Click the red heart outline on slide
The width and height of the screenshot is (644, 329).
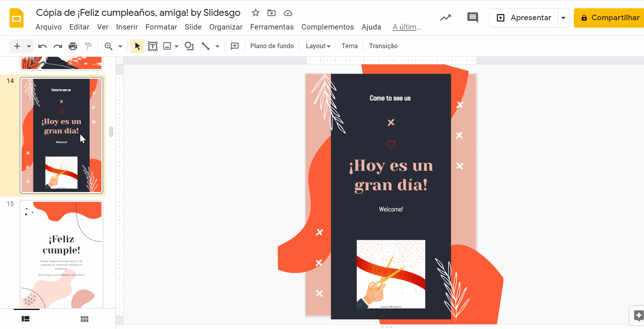(391, 144)
